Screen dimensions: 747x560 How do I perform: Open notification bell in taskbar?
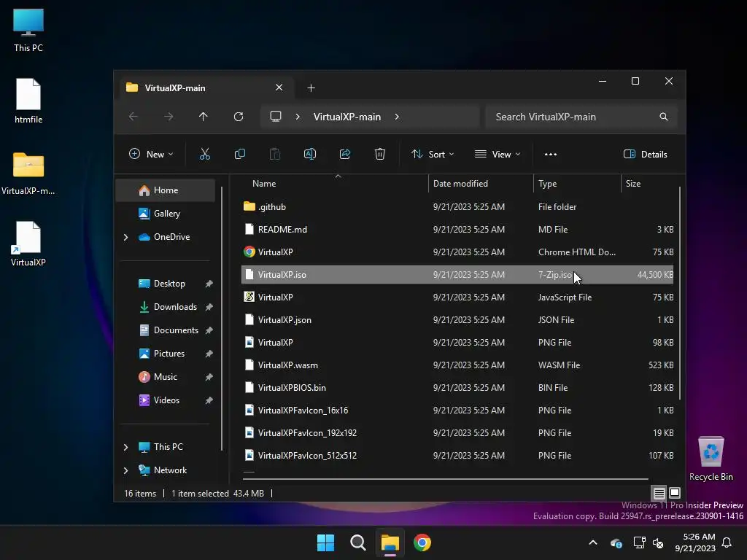[727, 542]
